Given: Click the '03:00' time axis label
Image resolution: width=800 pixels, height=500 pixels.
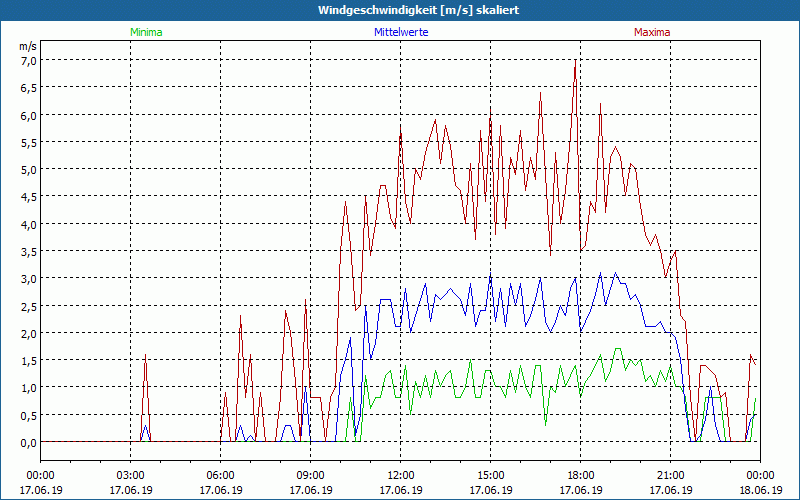Looking at the screenshot, I should pos(131,476).
